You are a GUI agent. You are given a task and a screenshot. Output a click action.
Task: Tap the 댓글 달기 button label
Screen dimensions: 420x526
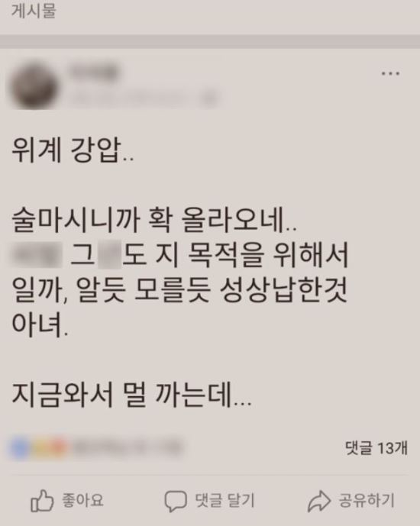(x=225, y=501)
